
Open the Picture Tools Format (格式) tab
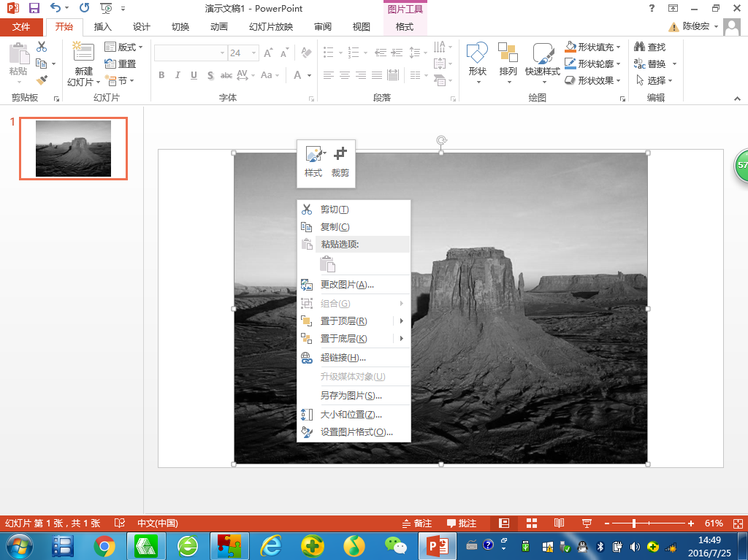coord(405,27)
